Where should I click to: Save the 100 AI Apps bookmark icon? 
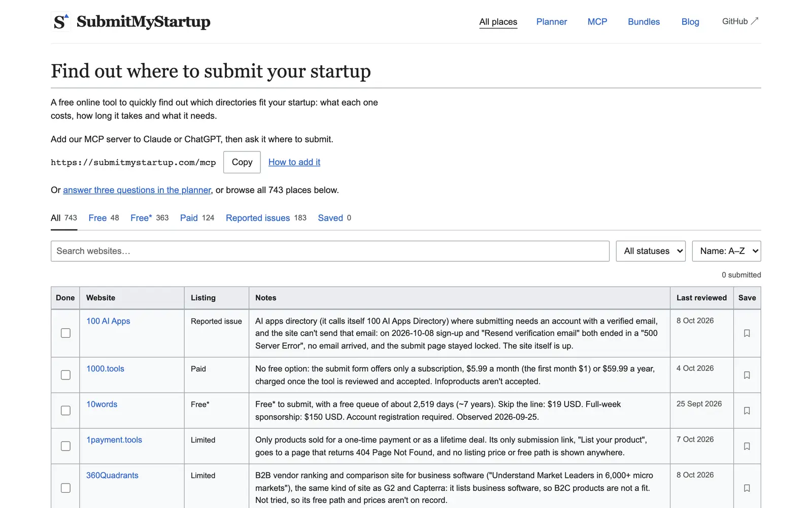pos(747,333)
